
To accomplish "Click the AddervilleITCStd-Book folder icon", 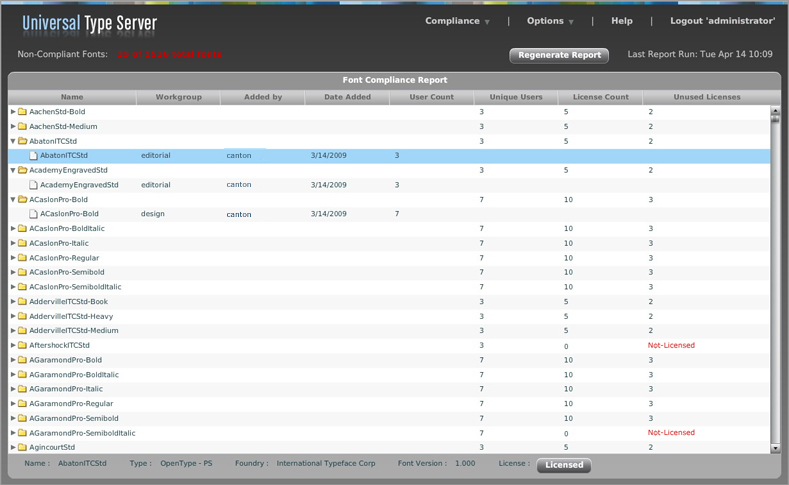I will click(x=22, y=301).
